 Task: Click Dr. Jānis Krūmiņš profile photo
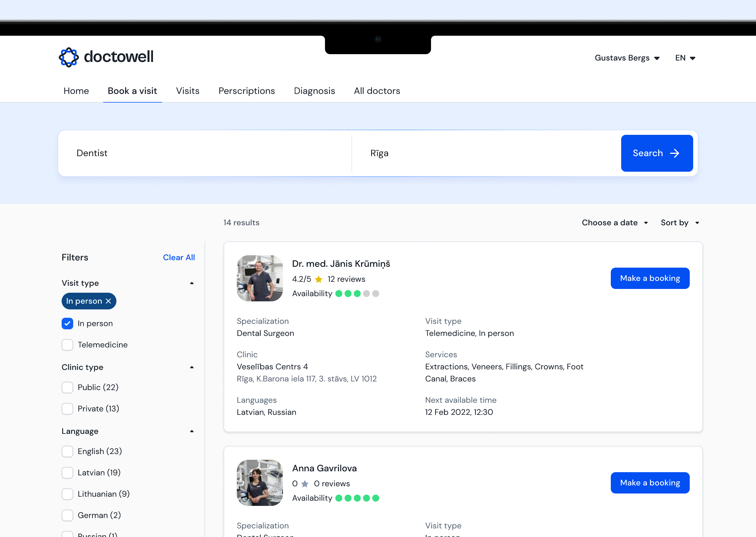pos(260,278)
